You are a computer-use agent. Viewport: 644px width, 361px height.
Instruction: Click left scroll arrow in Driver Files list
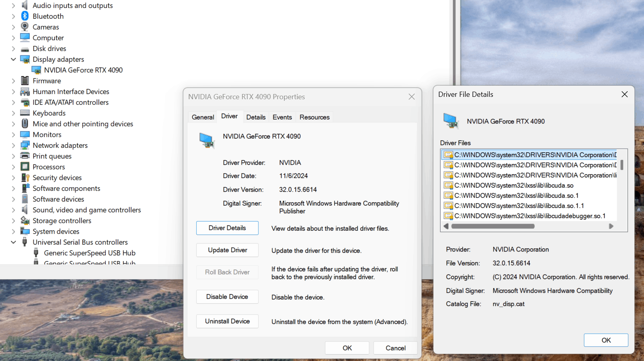pos(446,226)
